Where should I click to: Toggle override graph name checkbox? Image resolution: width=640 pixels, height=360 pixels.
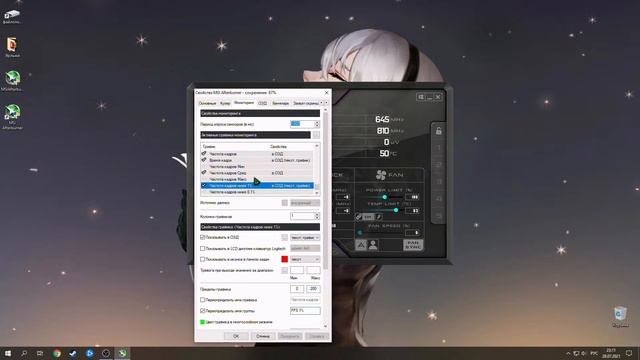202,300
